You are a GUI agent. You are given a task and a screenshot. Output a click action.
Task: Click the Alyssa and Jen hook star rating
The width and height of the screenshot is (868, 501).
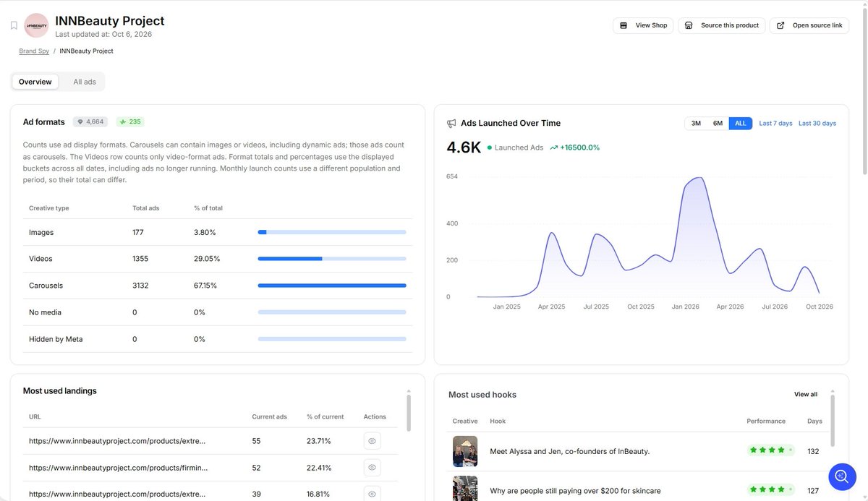pos(771,450)
